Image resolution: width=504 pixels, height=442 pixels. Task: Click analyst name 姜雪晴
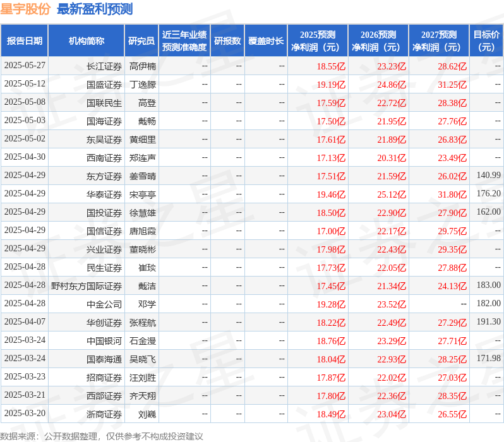pos(143,176)
